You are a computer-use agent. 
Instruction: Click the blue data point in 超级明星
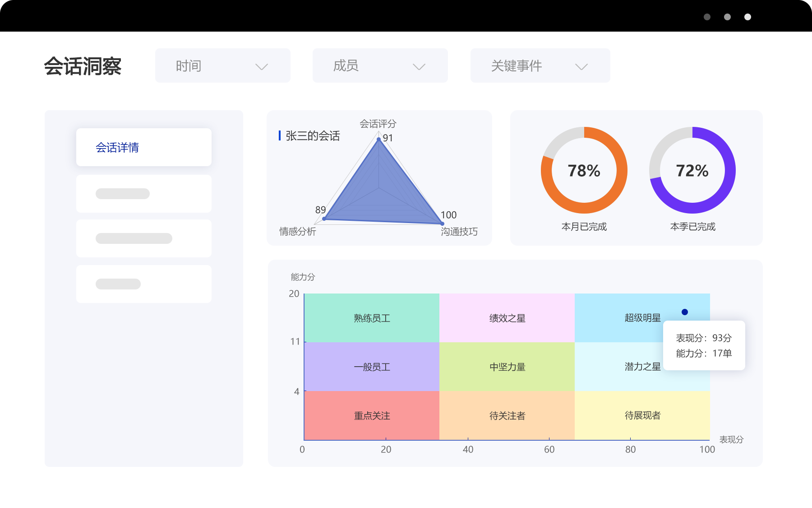pos(684,312)
